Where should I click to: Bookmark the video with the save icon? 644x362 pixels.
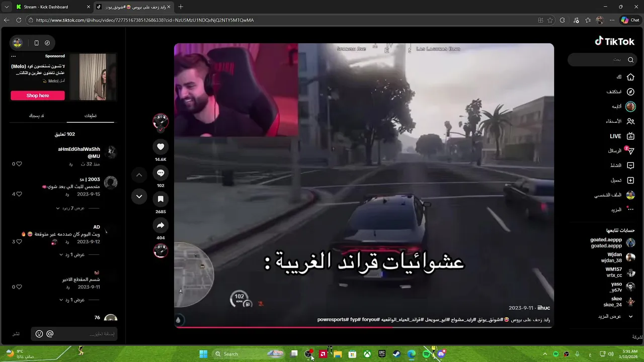[x=160, y=199]
